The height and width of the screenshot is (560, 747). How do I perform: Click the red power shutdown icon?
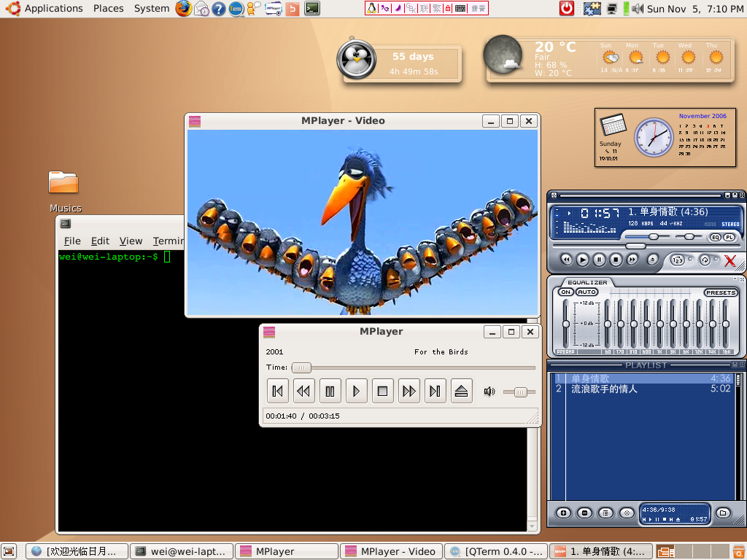(566, 9)
